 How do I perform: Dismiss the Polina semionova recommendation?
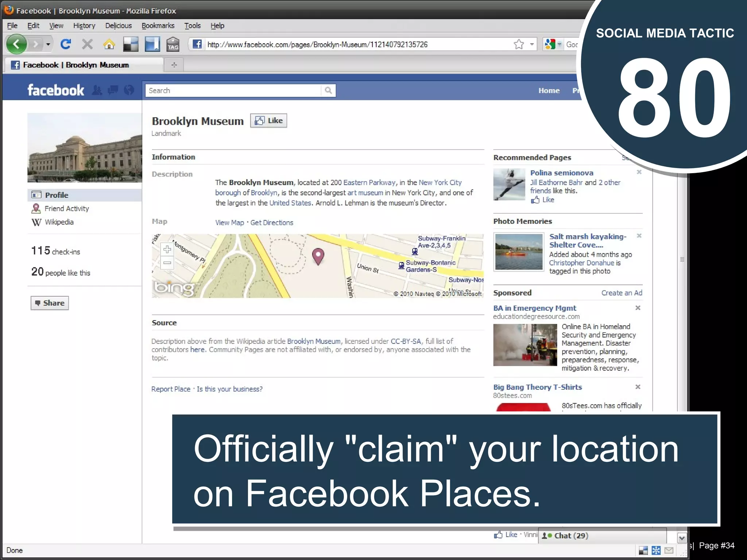click(639, 172)
